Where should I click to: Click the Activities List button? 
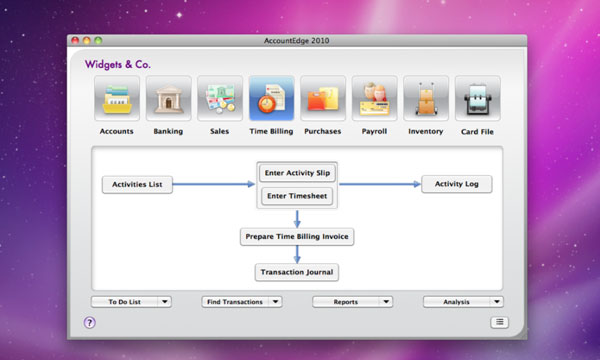pyautogui.click(x=137, y=184)
